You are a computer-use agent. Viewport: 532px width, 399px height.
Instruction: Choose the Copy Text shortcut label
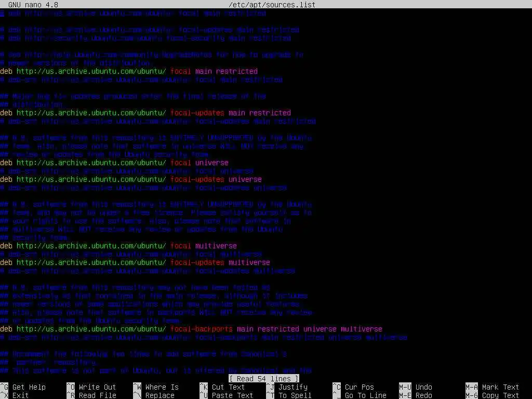click(500, 395)
